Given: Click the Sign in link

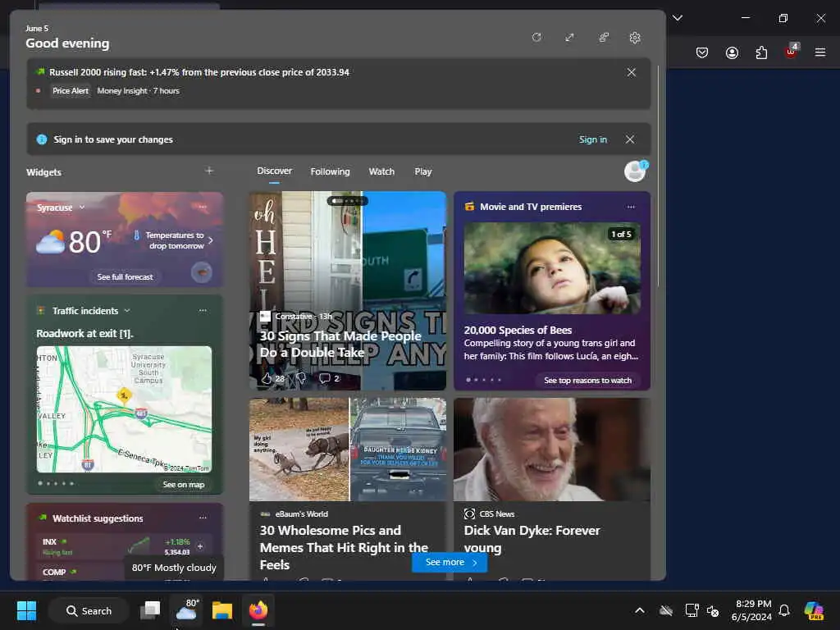Looking at the screenshot, I should point(592,139).
